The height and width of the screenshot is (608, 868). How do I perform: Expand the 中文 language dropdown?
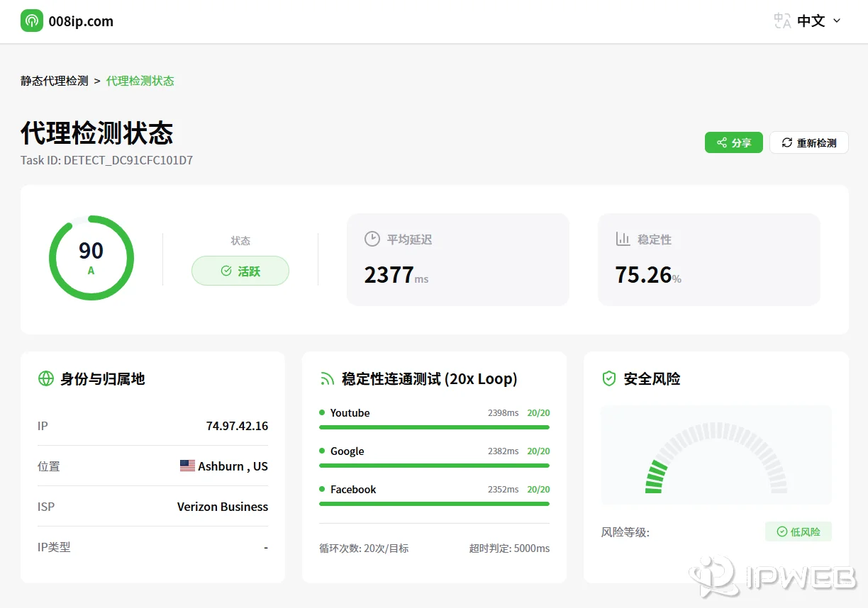(x=839, y=21)
